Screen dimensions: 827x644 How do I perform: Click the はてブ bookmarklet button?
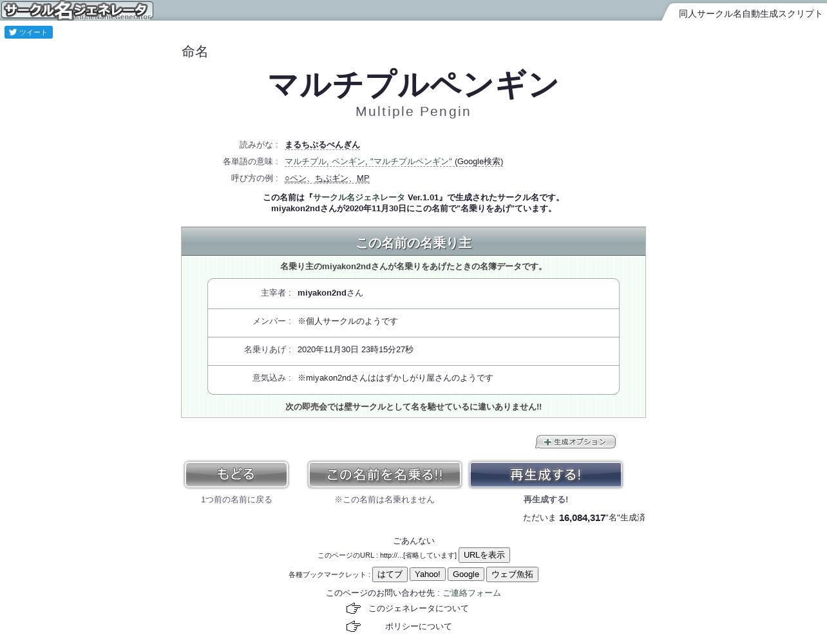(x=390, y=574)
